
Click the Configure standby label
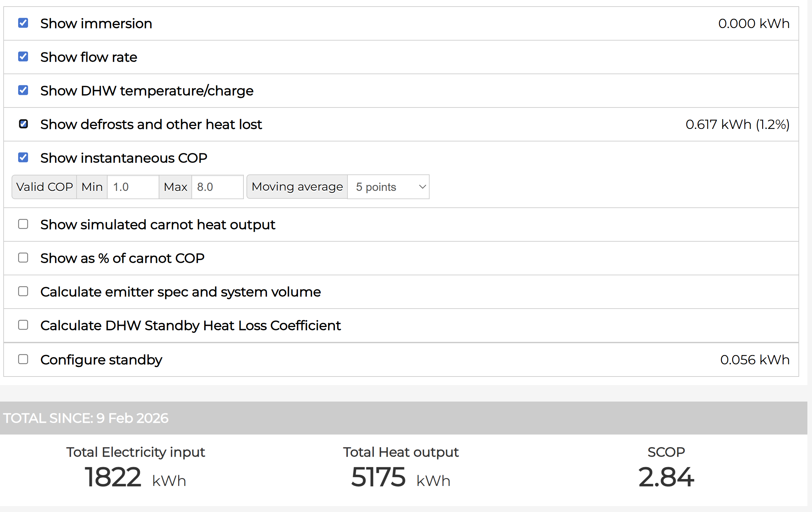click(101, 360)
